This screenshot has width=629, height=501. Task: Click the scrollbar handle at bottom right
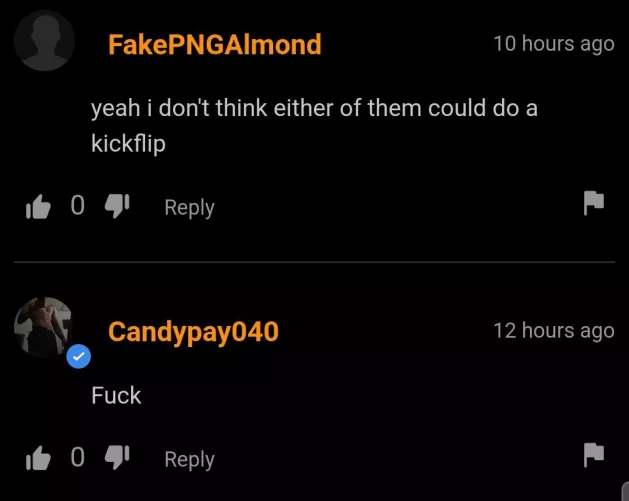(625, 491)
